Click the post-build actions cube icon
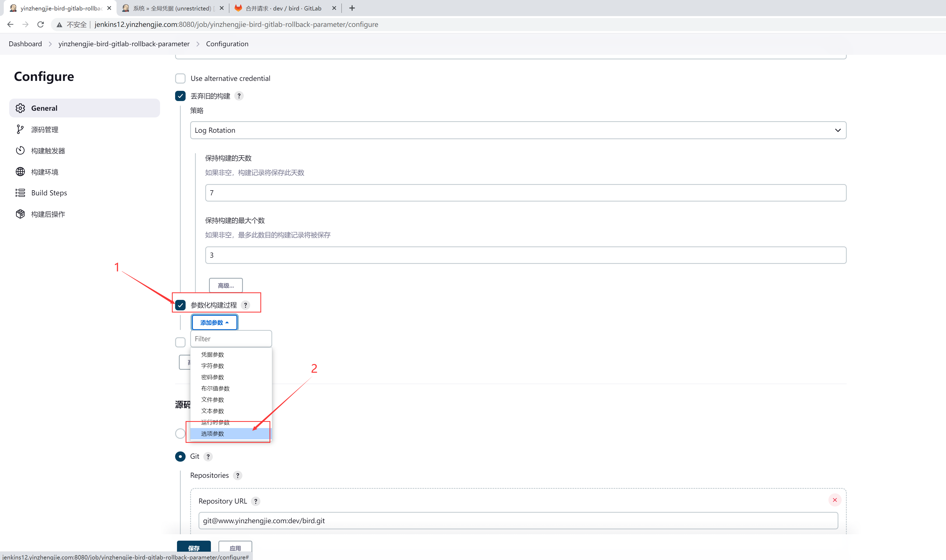946x560 pixels. point(20,214)
